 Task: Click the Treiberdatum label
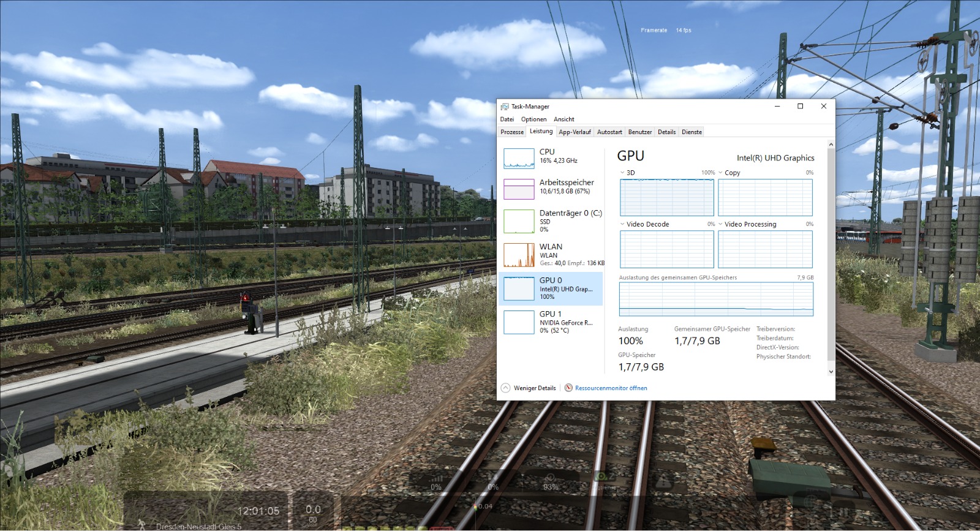(x=775, y=338)
